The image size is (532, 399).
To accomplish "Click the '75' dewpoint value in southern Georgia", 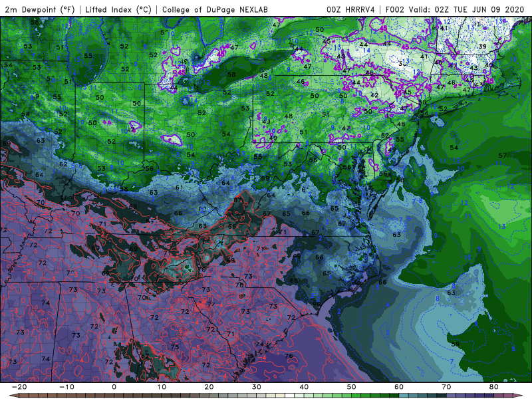I will pyautogui.click(x=175, y=346).
